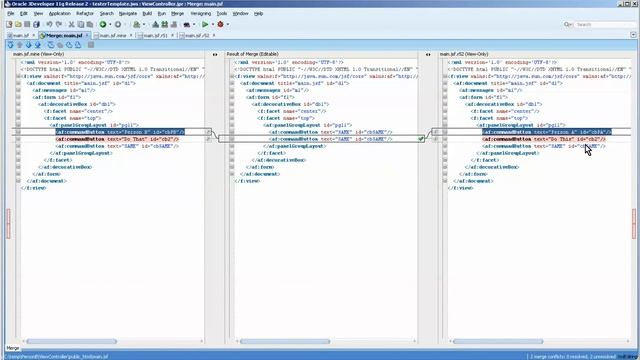Click accept arrow beside Person B line
The image size is (640, 360).
click(x=209, y=132)
